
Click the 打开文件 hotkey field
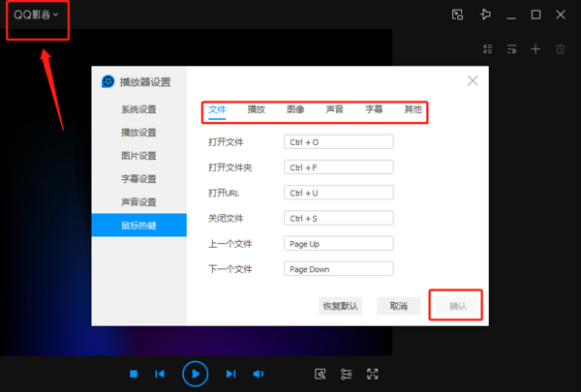(339, 141)
